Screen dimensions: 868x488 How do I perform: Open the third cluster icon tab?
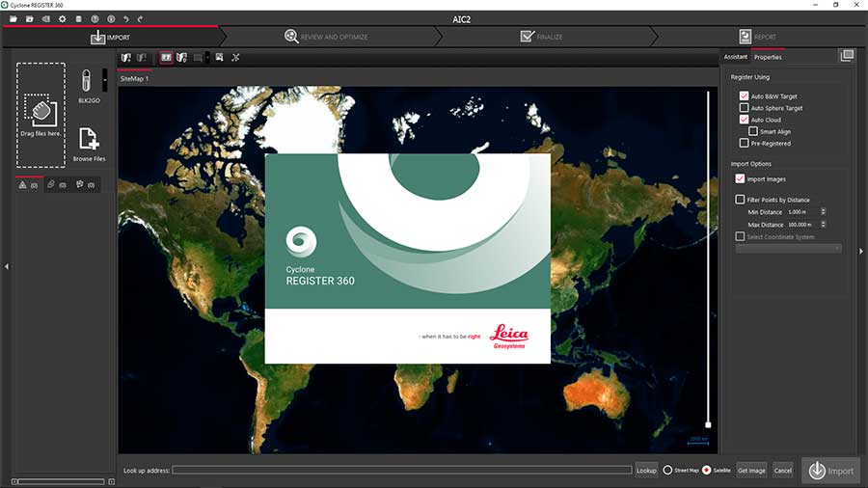[85, 185]
